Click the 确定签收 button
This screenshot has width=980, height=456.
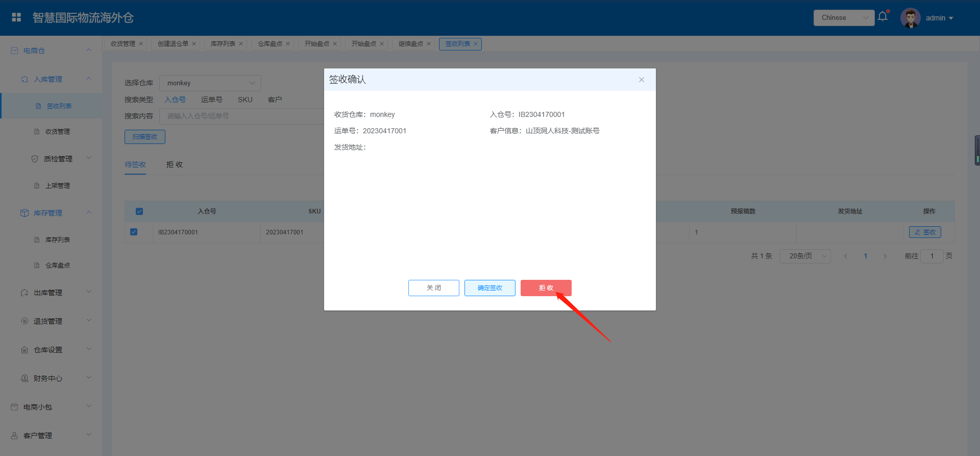point(489,288)
